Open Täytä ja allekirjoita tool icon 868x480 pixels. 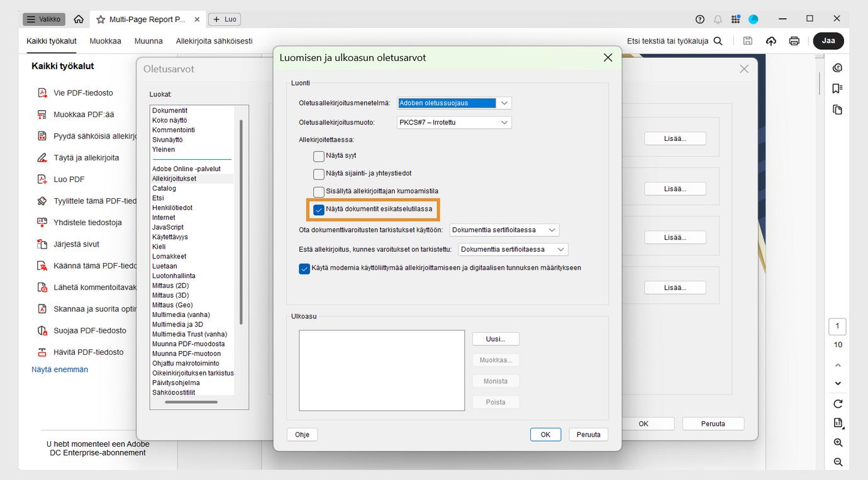42,158
